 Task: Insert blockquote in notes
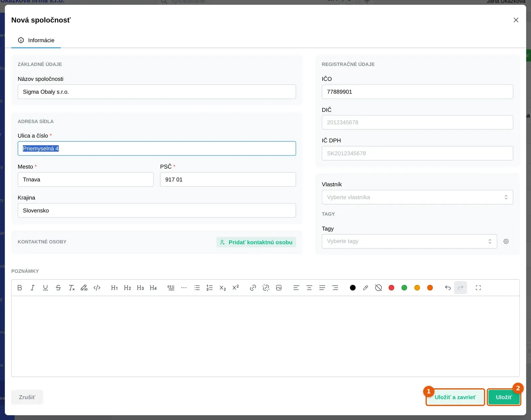point(171,288)
